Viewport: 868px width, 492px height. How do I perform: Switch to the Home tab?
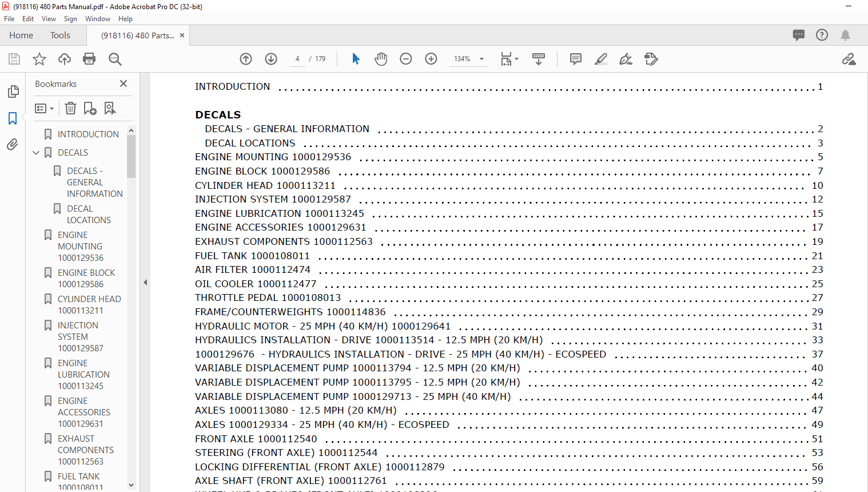pyautogui.click(x=21, y=35)
